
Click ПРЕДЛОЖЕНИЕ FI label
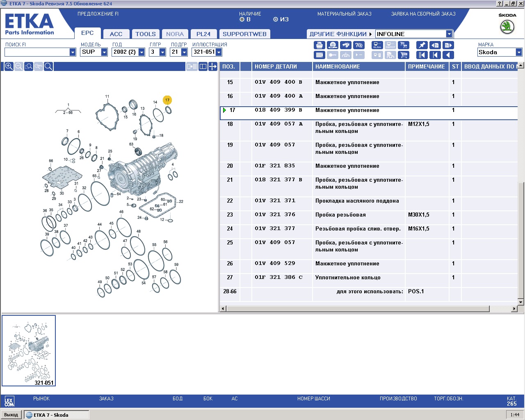click(98, 14)
